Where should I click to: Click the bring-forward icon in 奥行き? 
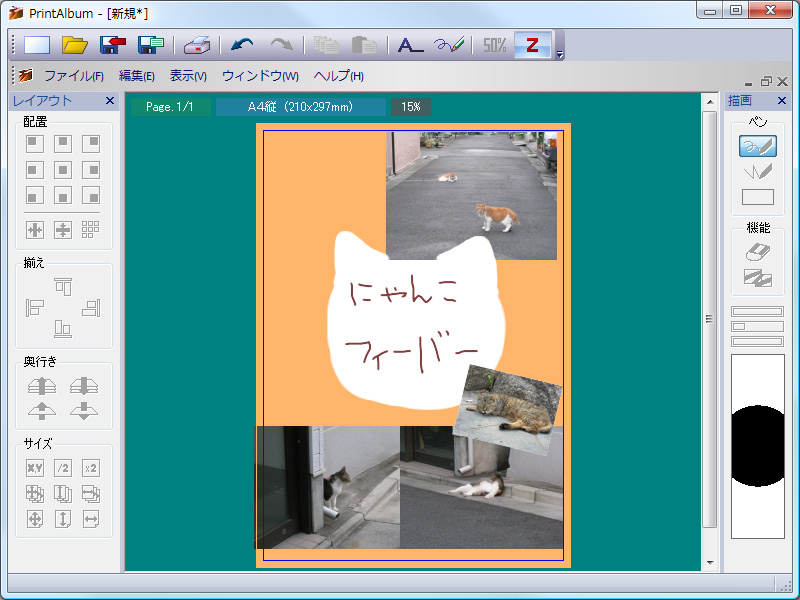[x=42, y=387]
